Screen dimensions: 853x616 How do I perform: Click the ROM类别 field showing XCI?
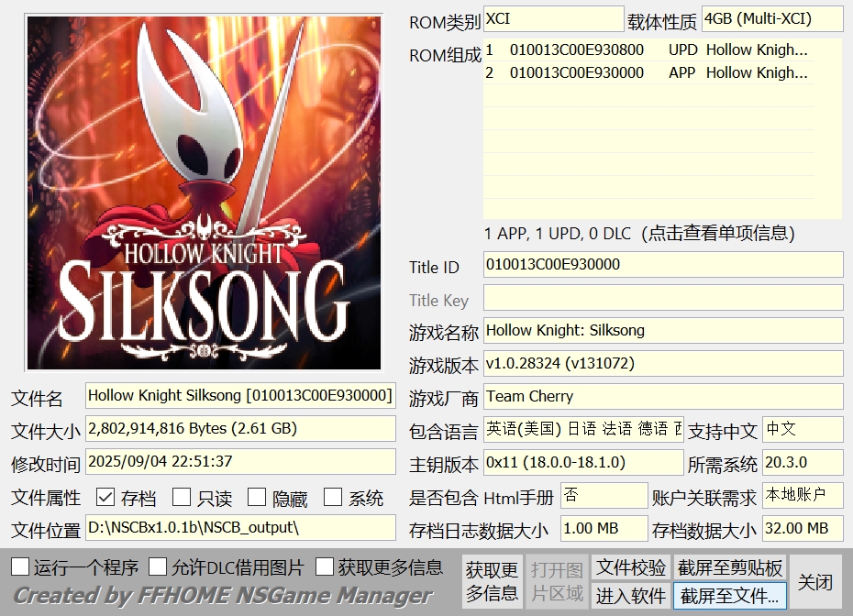pyautogui.click(x=553, y=19)
